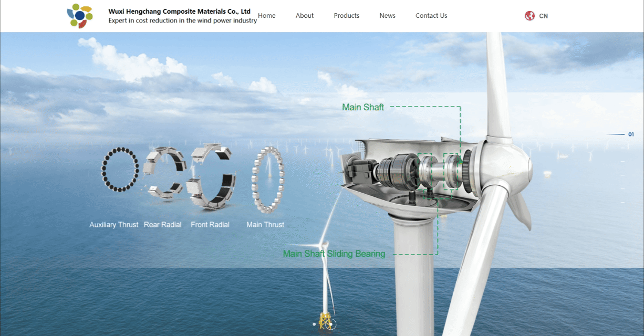644x336 pixels.
Task: Select the Rear Radial bearing image
Action: (164, 173)
